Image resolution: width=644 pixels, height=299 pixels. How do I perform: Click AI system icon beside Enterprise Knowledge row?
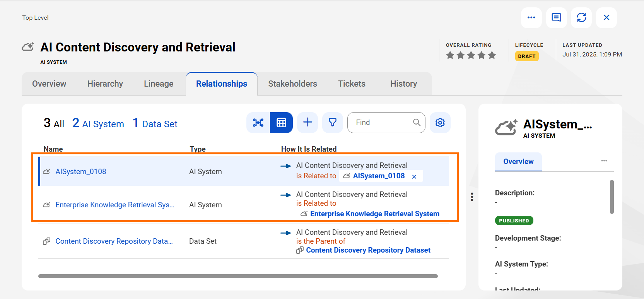click(x=46, y=205)
